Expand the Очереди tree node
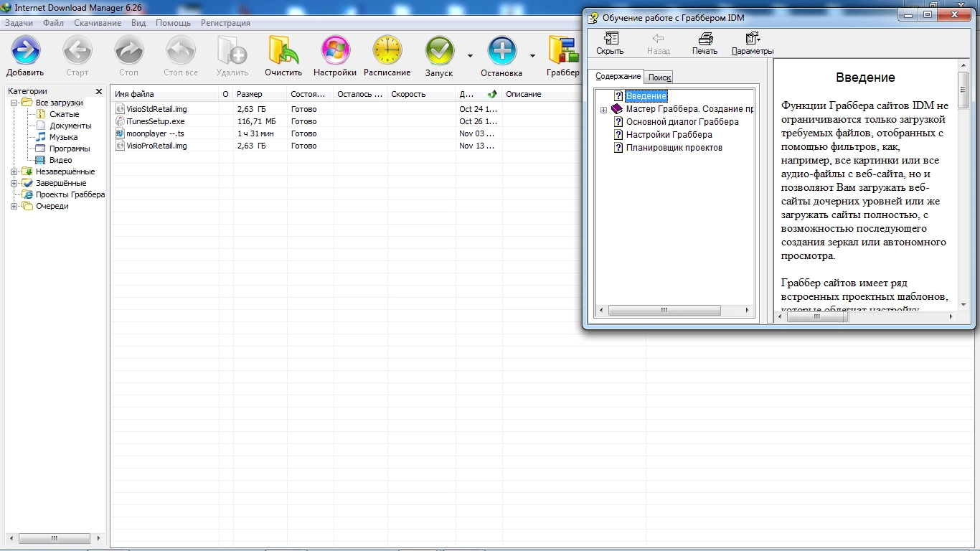Viewport: 980px width, 551px height. (x=14, y=206)
